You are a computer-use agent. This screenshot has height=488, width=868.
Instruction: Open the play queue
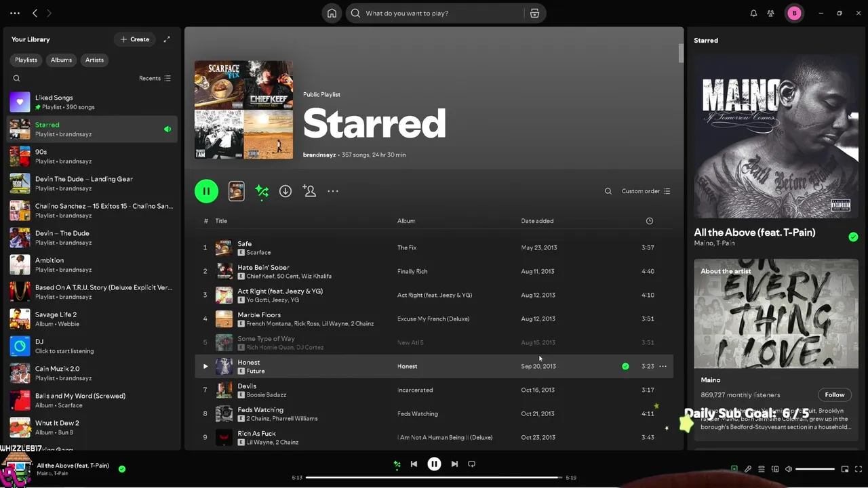(762, 469)
